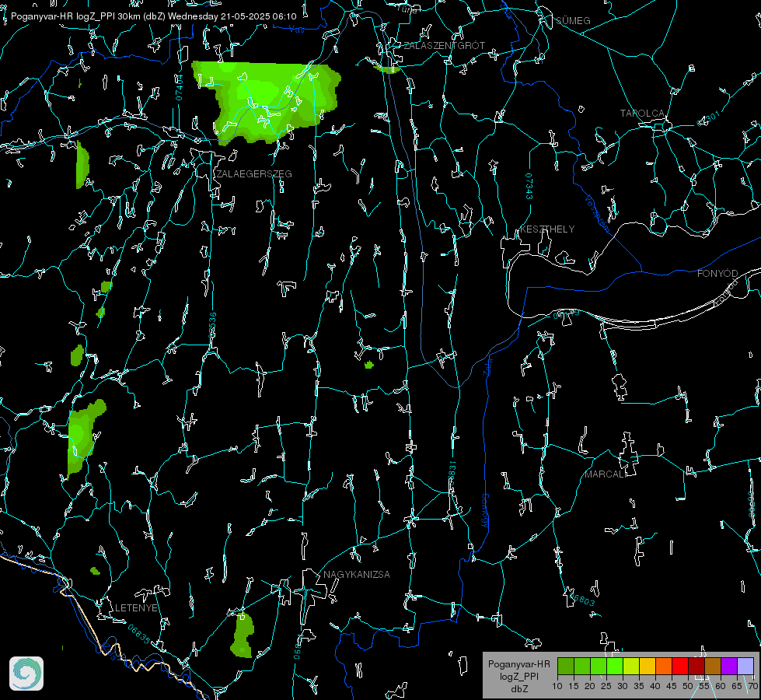Click the 45–50 dBZ red legend swatch

coord(680,666)
